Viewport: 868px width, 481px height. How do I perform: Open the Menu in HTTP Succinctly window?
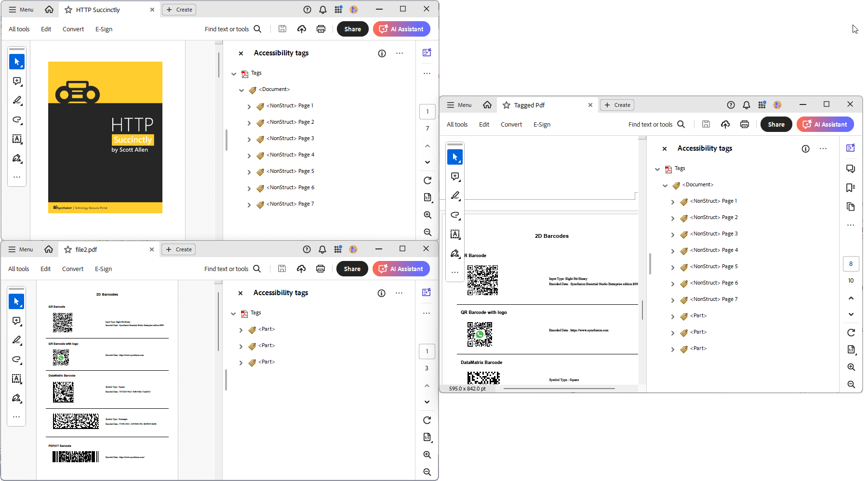pos(21,10)
